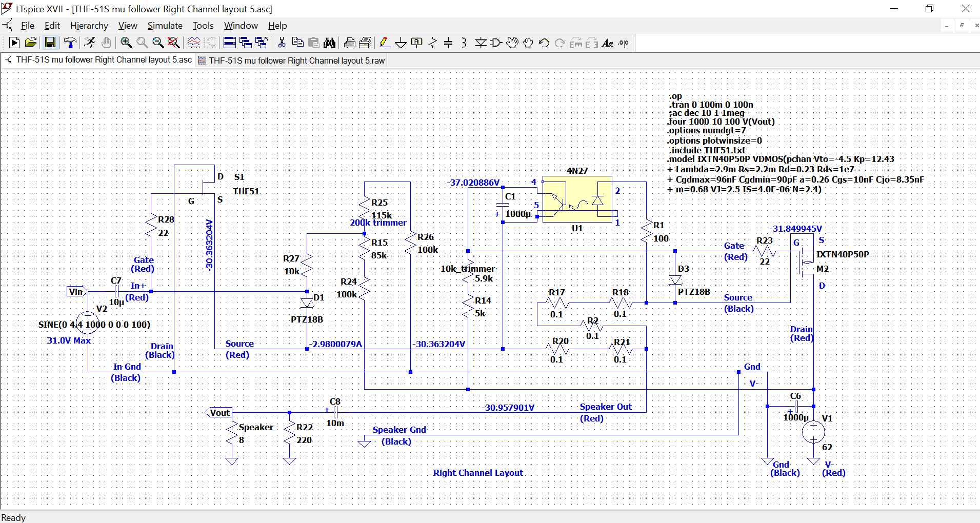Open a file with the folder icon
980x523 pixels.
[31, 43]
